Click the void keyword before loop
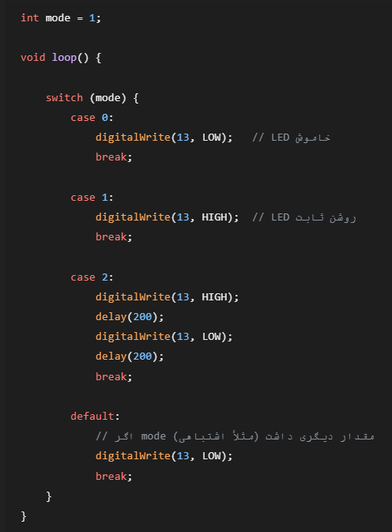 point(33,58)
